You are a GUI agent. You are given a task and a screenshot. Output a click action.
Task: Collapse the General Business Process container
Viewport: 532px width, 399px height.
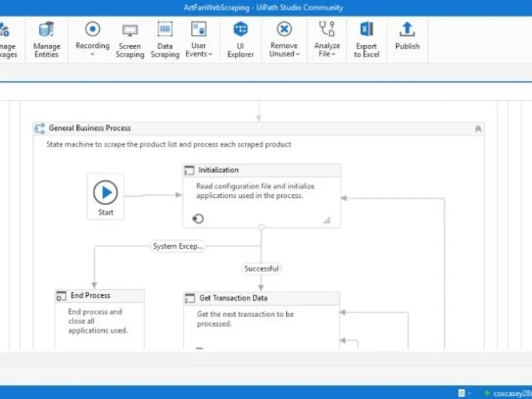(477, 128)
